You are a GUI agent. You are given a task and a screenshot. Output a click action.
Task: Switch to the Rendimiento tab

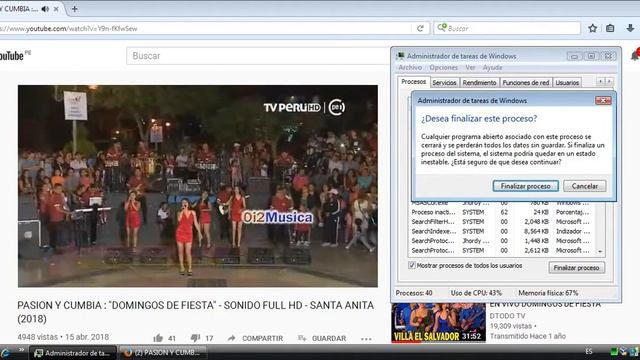pyautogui.click(x=479, y=82)
